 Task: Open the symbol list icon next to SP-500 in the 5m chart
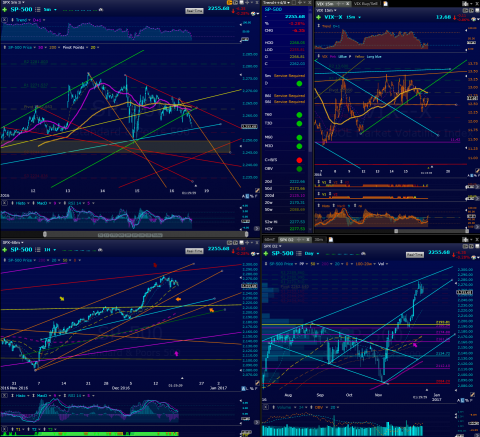coord(38,10)
